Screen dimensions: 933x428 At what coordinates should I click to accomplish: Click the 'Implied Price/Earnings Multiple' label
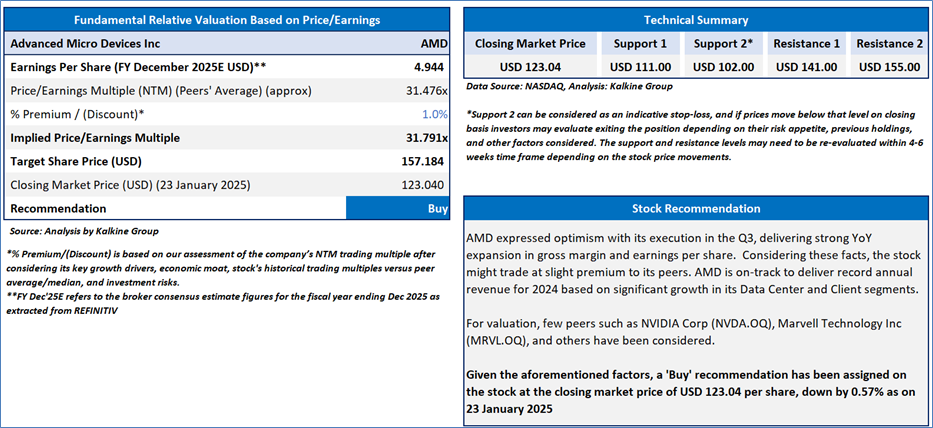[x=95, y=138]
